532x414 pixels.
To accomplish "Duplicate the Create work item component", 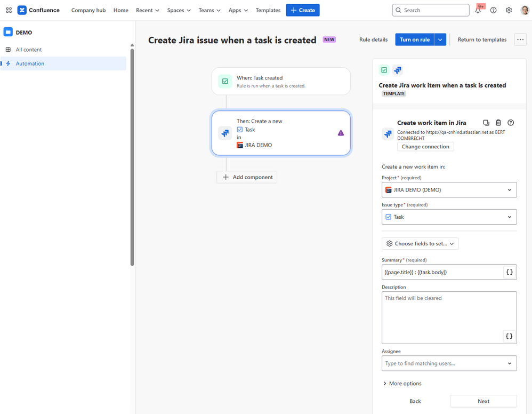I will point(486,123).
